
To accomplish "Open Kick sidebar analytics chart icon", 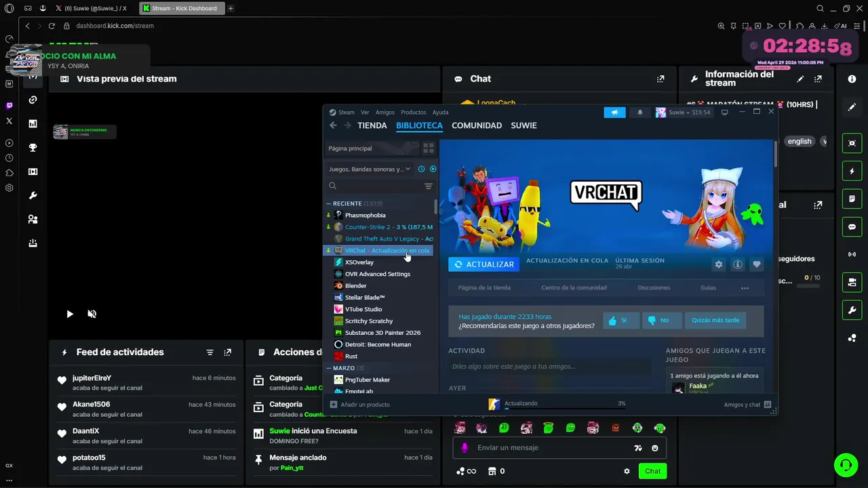I will tap(33, 124).
